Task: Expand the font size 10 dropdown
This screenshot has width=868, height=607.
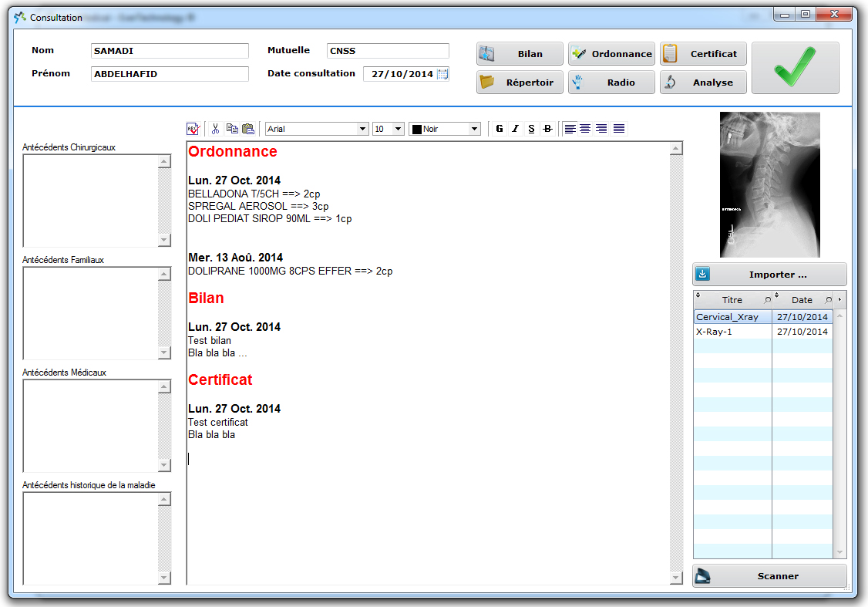Action: point(388,129)
